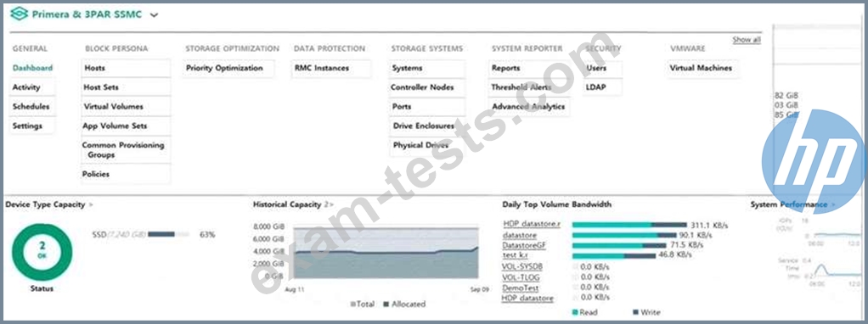Click the Historical Capacity chart area
Viewport: 868px width, 324px height.
coord(386,252)
